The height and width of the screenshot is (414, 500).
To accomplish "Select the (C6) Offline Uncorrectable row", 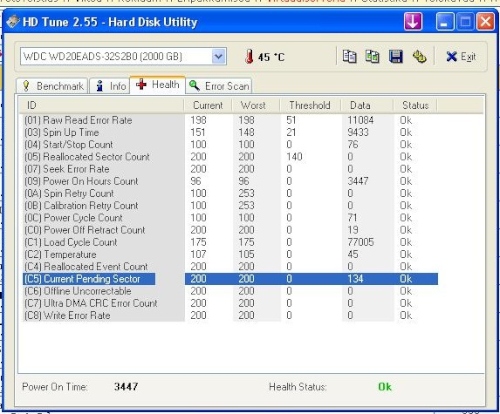I will (230, 291).
